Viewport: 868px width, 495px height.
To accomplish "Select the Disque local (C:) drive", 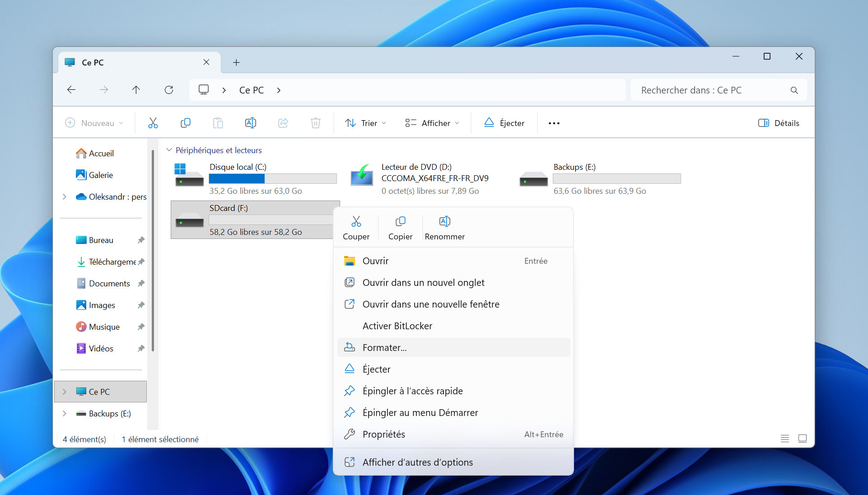I will 256,179.
